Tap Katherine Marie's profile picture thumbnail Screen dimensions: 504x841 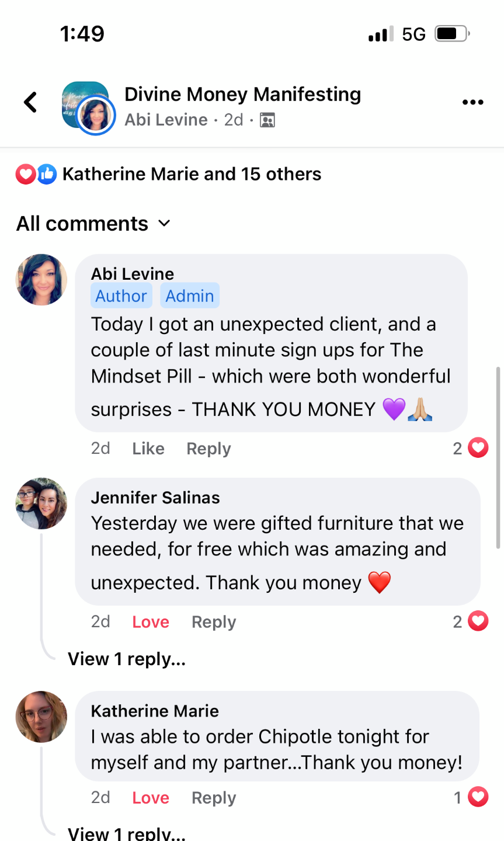(41, 717)
